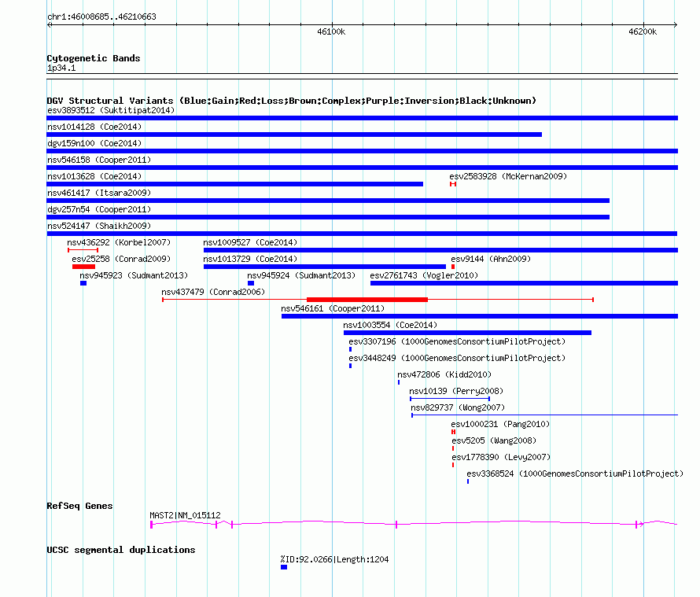Click the esv1000231 (Pang2010) label
Image resolution: width=700 pixels, height=597 pixels.
point(500,424)
